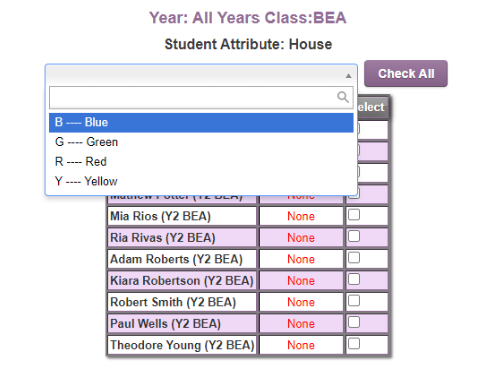Viewport: 480px width, 367px height.
Task: Tick the checkbox for Ria Rivas
Action: click(354, 236)
